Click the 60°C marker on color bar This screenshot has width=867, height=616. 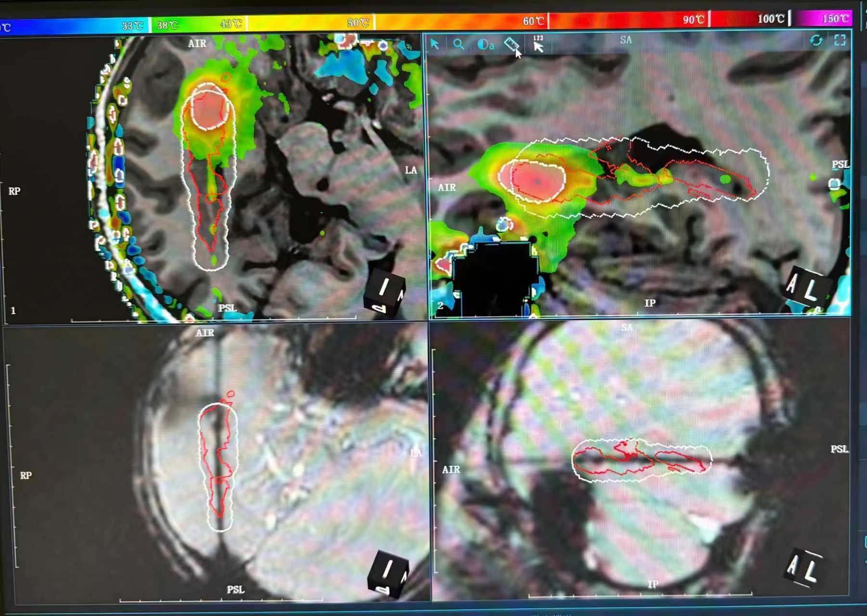click(x=534, y=21)
